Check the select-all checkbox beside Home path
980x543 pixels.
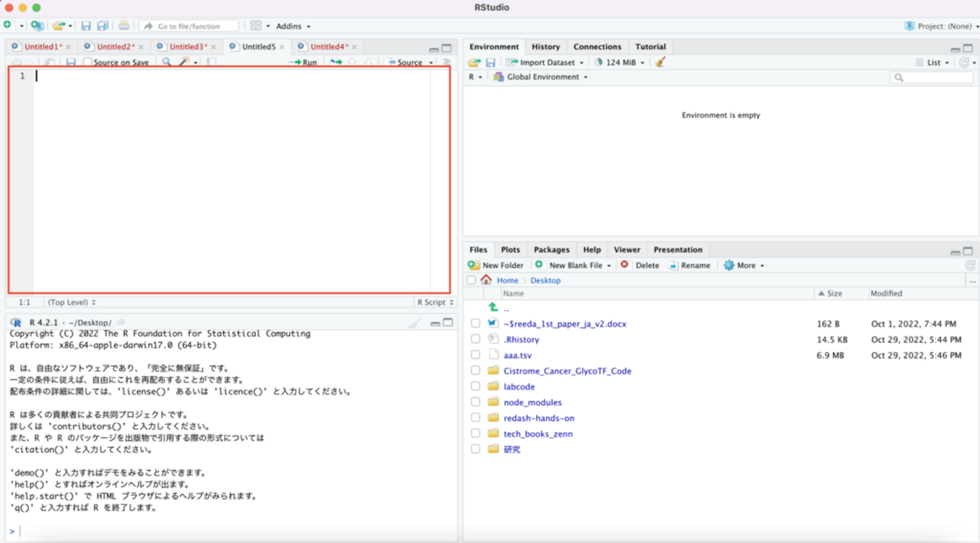471,280
